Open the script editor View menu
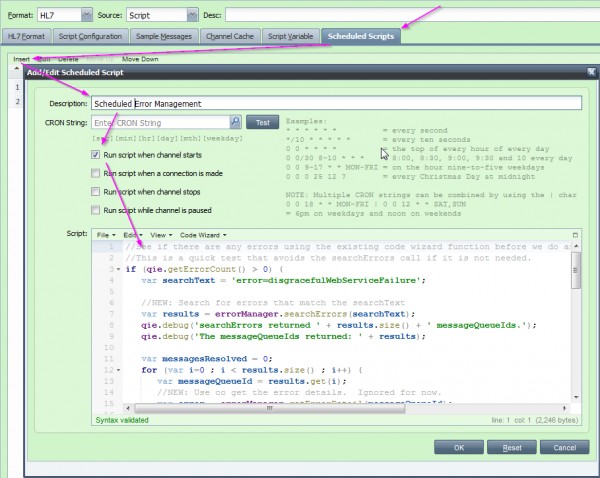The height and width of the screenshot is (478, 600). (161, 235)
